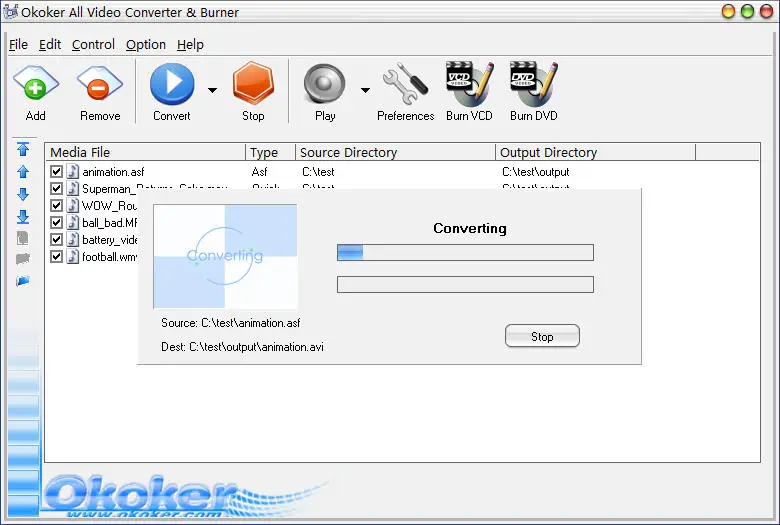Click the orange Stop toolbar icon
The height and width of the screenshot is (525, 780).
click(x=253, y=83)
